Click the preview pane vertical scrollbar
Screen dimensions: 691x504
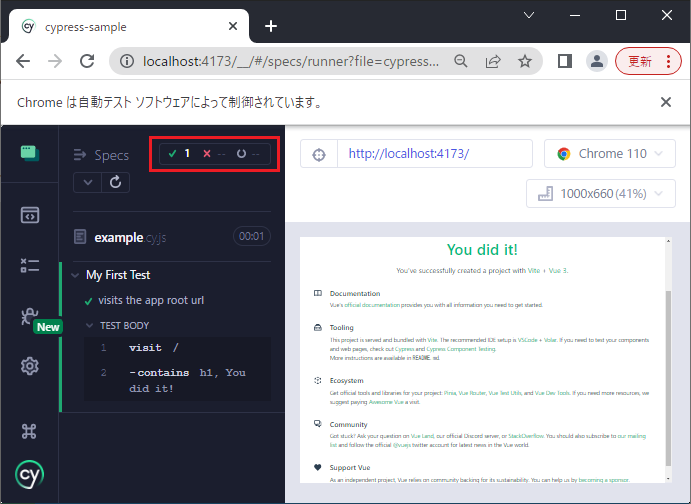[x=669, y=378]
